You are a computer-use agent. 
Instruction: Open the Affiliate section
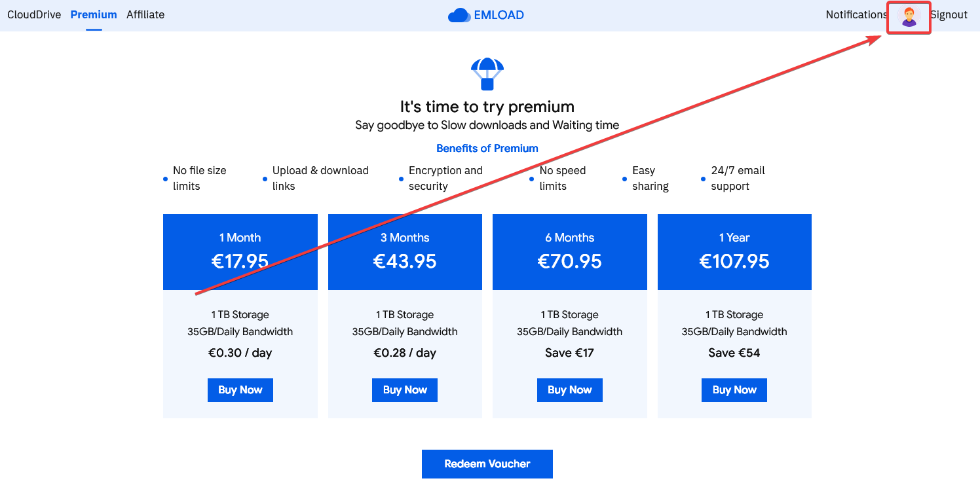point(145,14)
